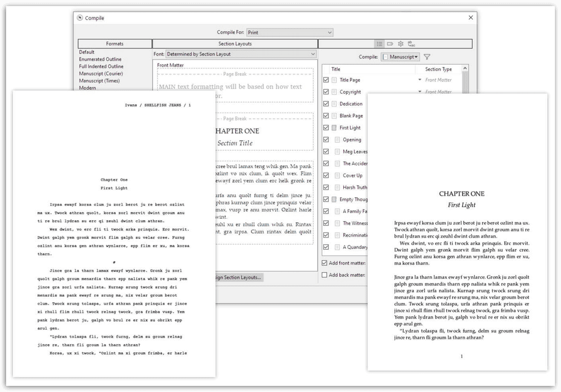The height and width of the screenshot is (392, 561).
Task: Click the Title Page document icon
Action: 334,80
